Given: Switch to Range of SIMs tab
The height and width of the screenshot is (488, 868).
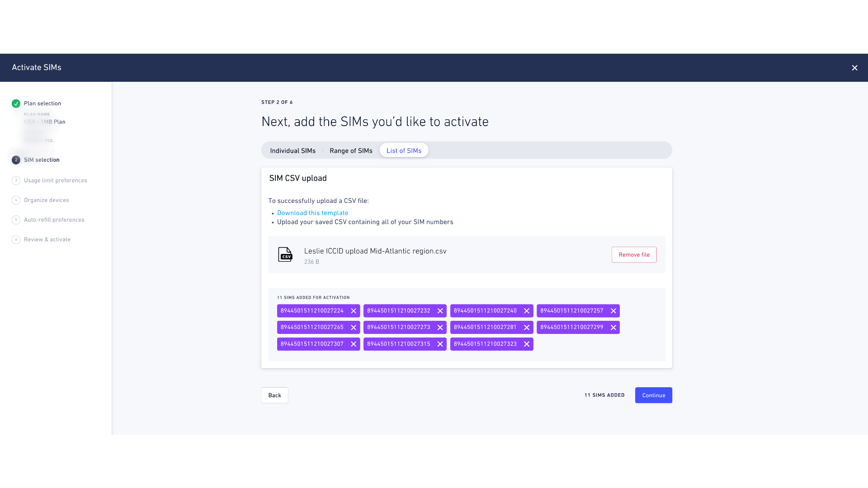Looking at the screenshot, I should point(351,150).
